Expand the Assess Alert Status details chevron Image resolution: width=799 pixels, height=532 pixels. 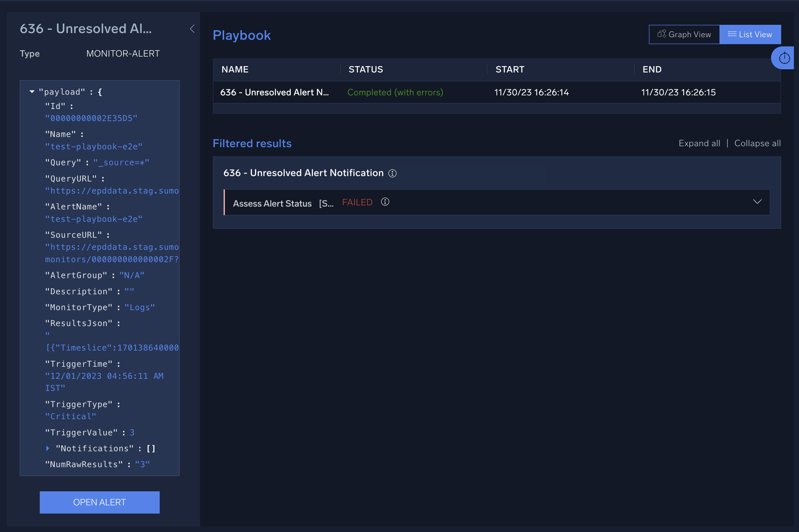[x=758, y=201]
